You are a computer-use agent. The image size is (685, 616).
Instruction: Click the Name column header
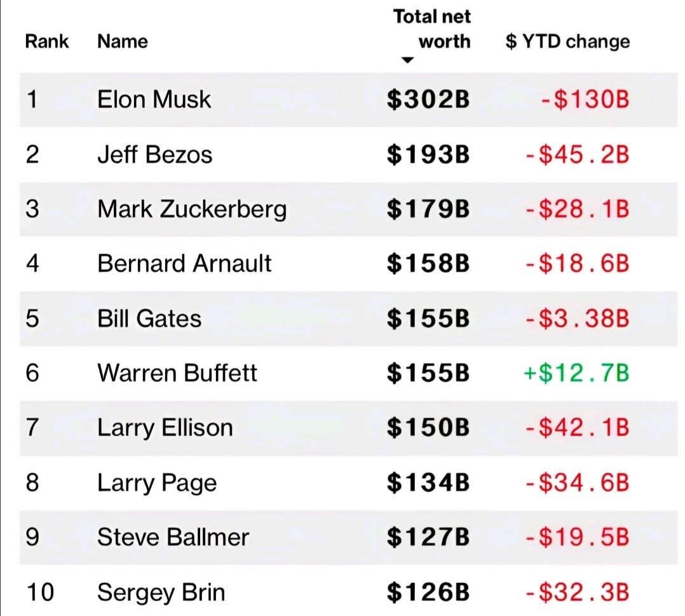pos(122,41)
